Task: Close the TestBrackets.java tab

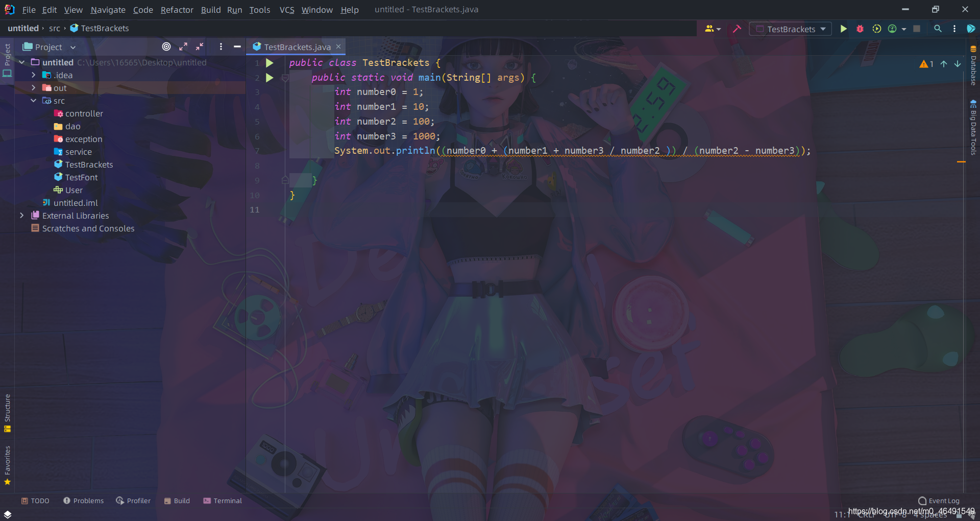Action: [338, 46]
